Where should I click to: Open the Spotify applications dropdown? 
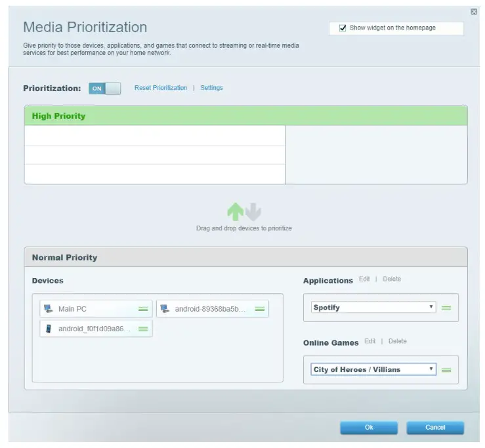pos(373,308)
